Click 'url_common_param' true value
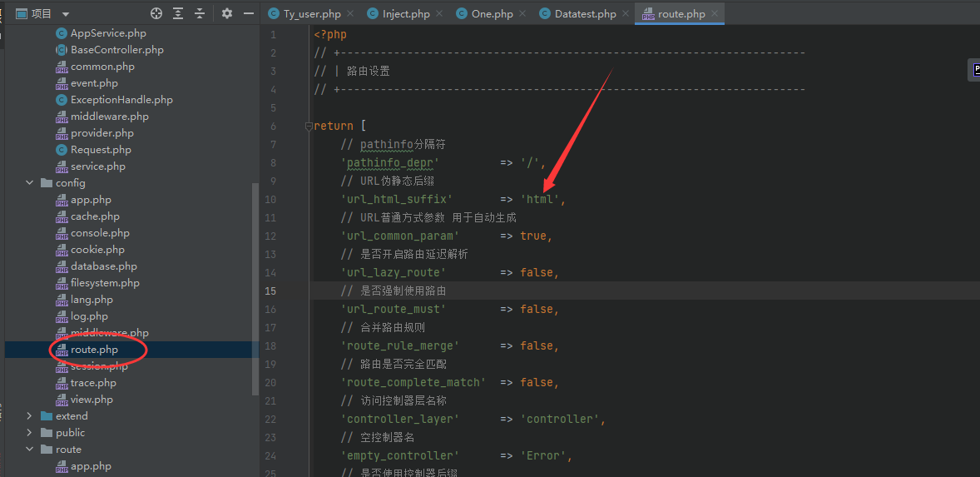 click(x=533, y=236)
